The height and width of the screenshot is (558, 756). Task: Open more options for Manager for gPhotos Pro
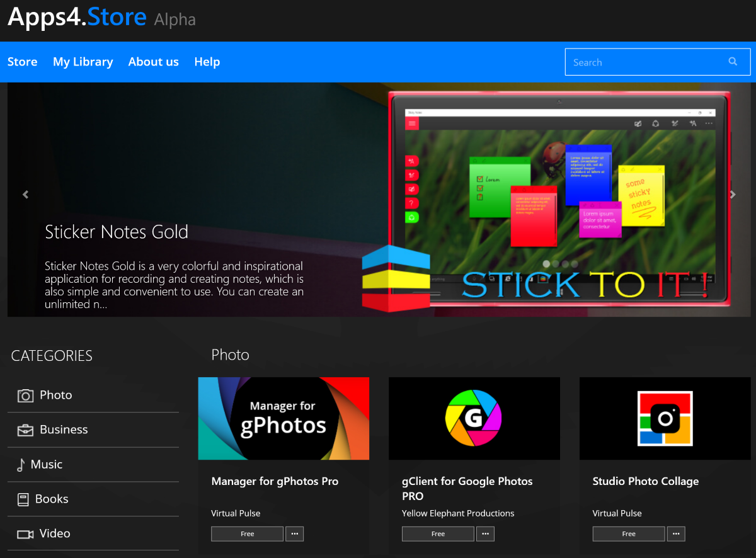tap(294, 534)
